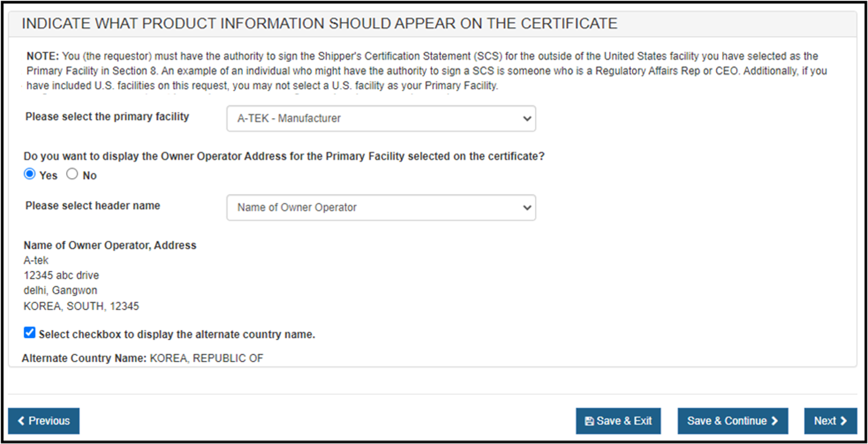Open the primary facility dropdown
Viewport: 868px width, 444px height.
coord(380,119)
